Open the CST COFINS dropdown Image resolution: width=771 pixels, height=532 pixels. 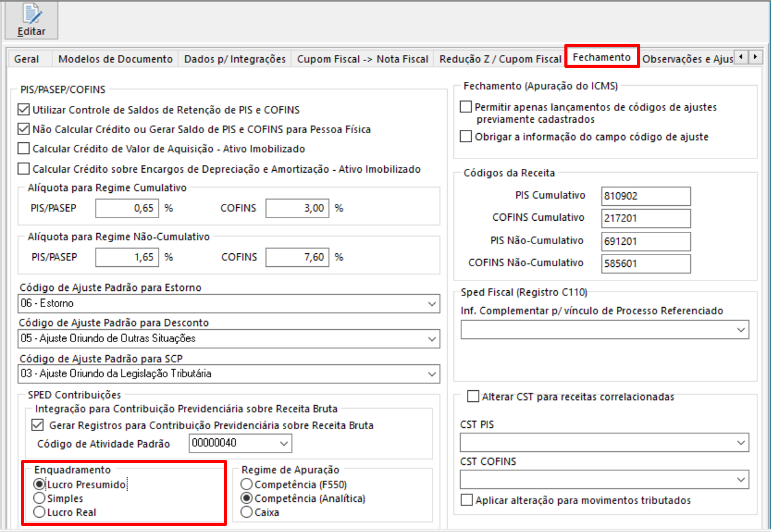pyautogui.click(x=605, y=479)
